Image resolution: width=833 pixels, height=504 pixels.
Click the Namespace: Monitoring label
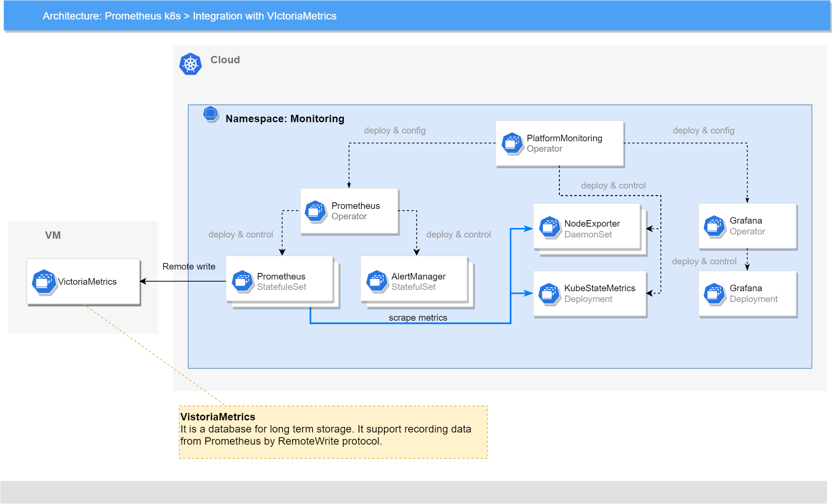click(285, 119)
